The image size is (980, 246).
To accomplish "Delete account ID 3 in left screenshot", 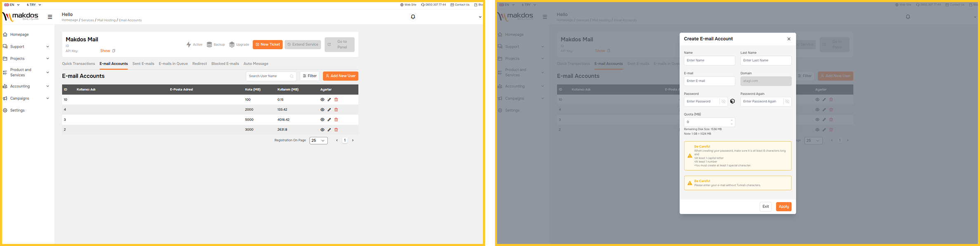I will 336,119.
